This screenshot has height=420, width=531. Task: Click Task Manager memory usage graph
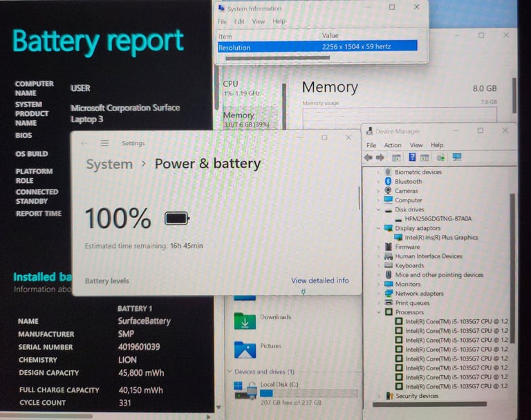coord(400,118)
